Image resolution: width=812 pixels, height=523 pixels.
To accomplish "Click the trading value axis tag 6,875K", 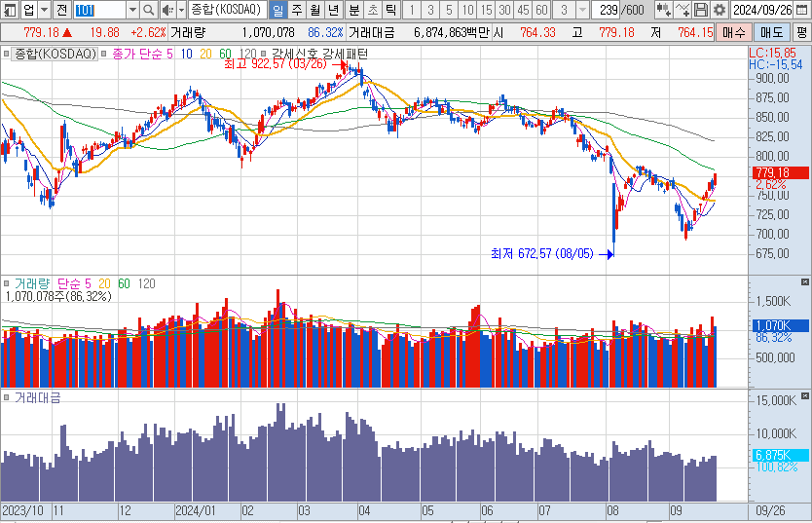I will click(780, 455).
